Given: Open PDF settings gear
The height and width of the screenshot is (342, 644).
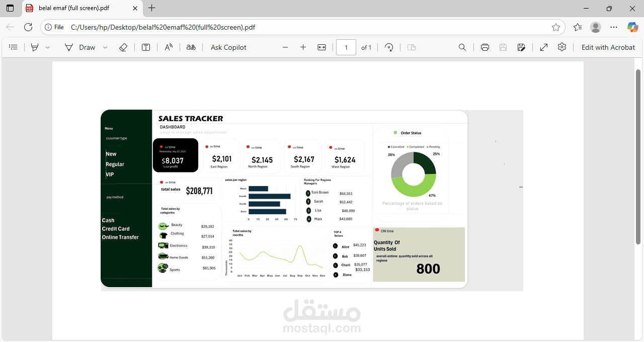Looking at the screenshot, I should point(562,47).
